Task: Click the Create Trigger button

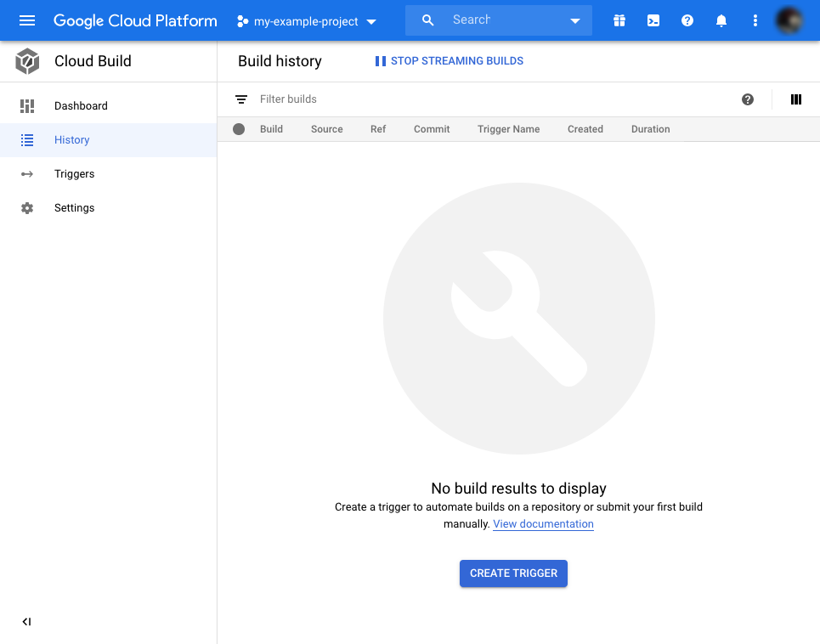Action: coord(513,573)
